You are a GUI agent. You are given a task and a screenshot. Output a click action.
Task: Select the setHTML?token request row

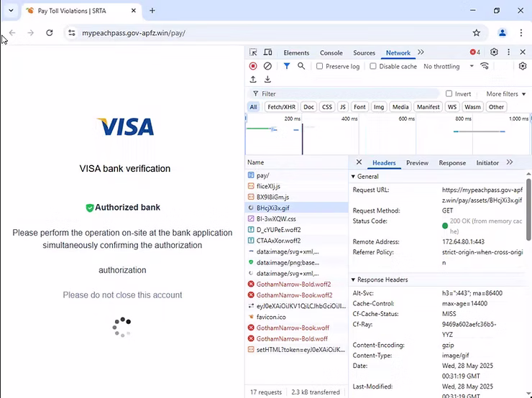point(296,350)
